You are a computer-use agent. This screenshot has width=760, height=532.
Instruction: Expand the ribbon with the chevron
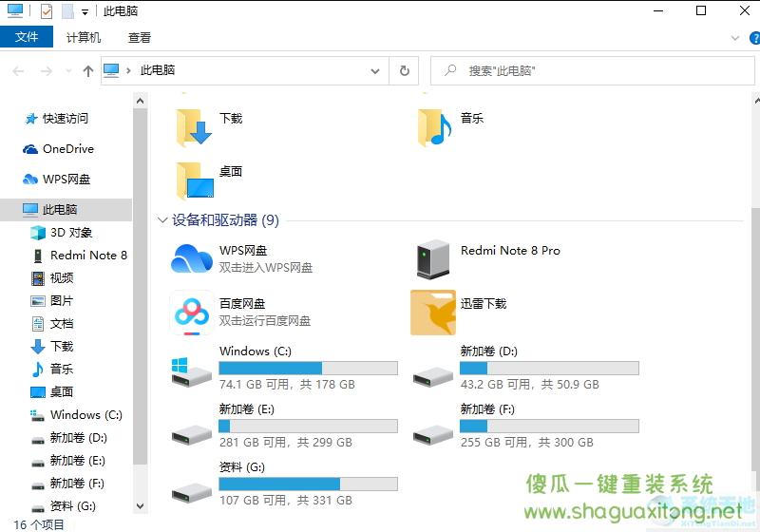click(x=735, y=38)
